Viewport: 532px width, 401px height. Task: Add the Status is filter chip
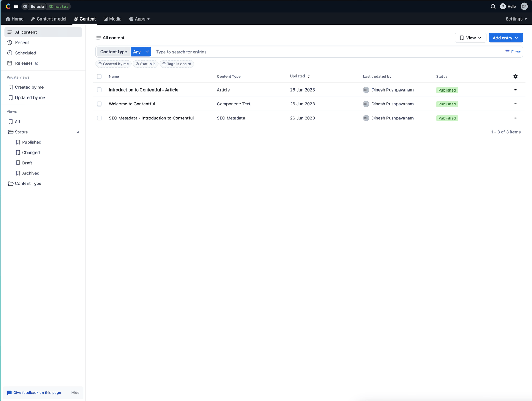click(146, 64)
